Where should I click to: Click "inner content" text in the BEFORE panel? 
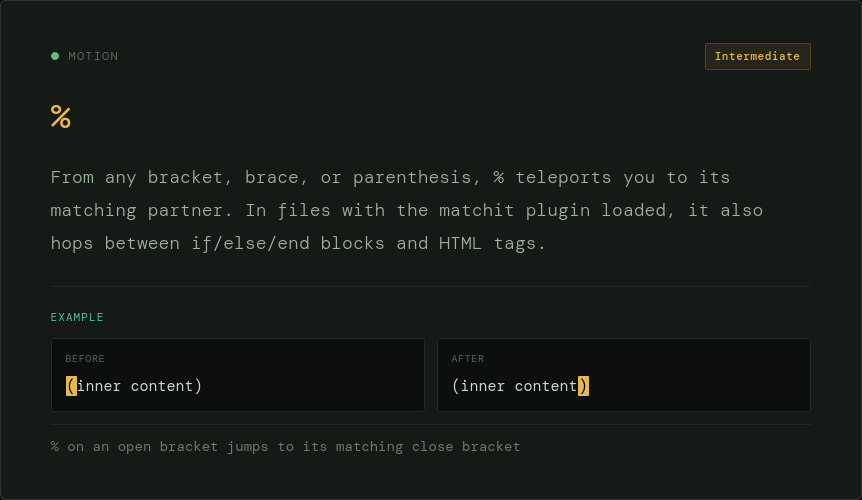tap(135, 386)
